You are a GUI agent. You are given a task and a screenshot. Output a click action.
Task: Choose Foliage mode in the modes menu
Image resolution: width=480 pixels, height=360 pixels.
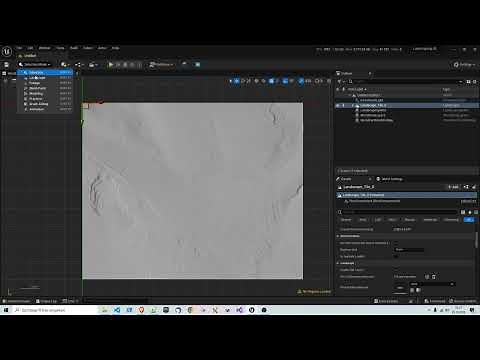pos(45,83)
